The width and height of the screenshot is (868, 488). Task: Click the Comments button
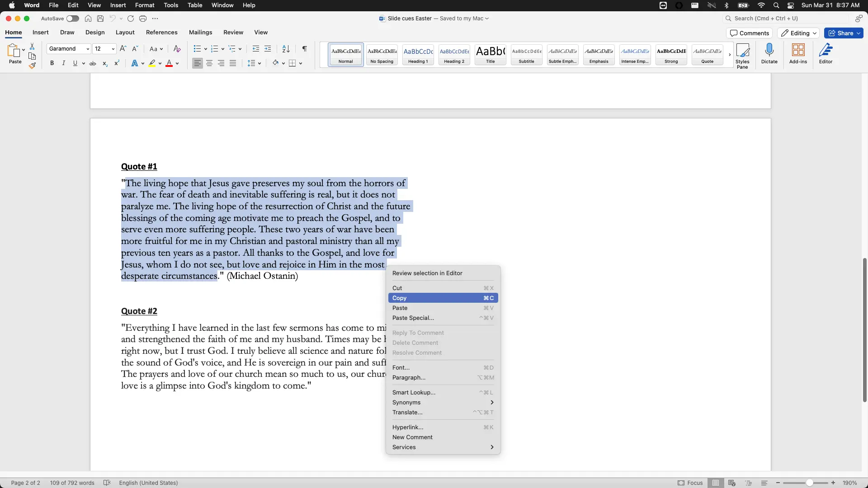[749, 33]
